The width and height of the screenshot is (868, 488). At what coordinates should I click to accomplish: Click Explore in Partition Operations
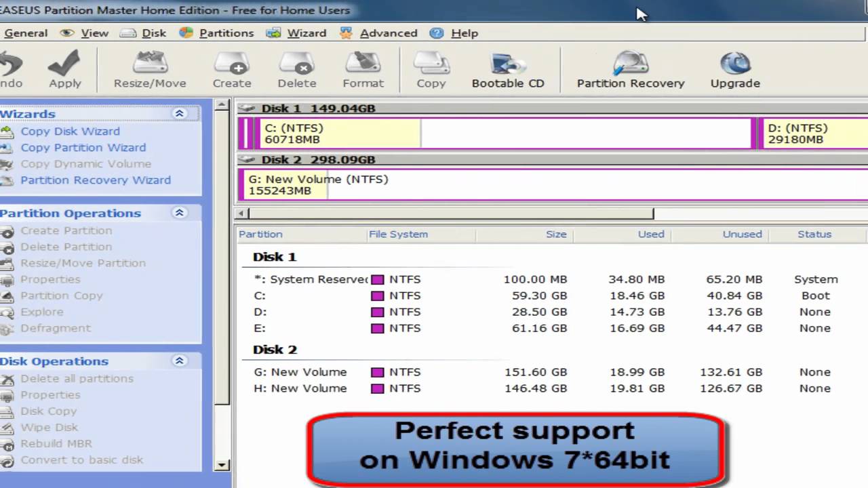(x=41, y=312)
